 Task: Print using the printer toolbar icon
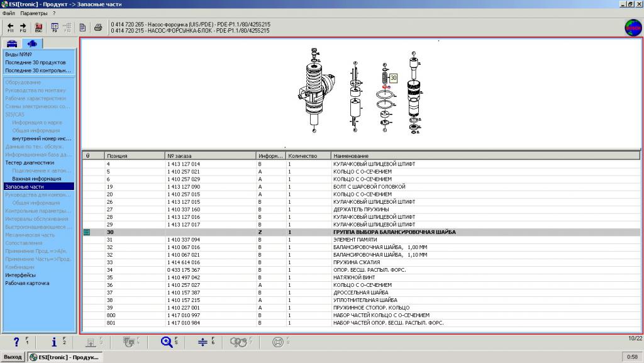pyautogui.click(x=98, y=28)
